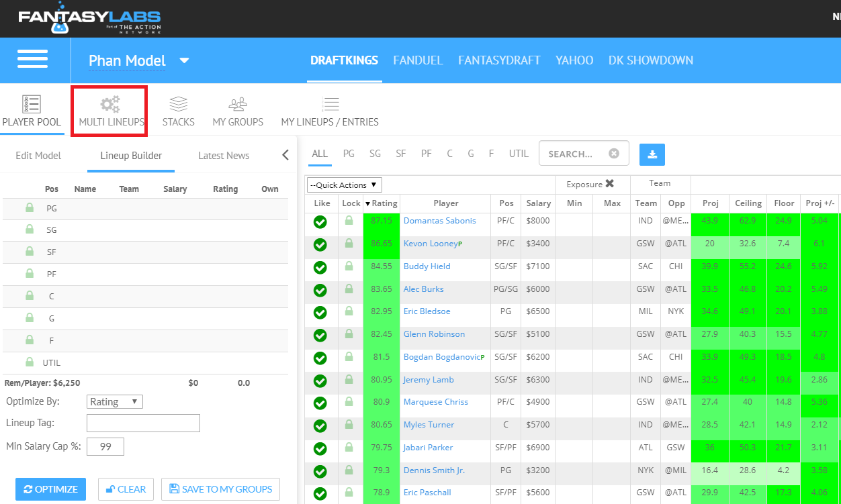Viewport: 841px width, 504px height.
Task: Sort by the Proj column header
Action: click(x=710, y=203)
